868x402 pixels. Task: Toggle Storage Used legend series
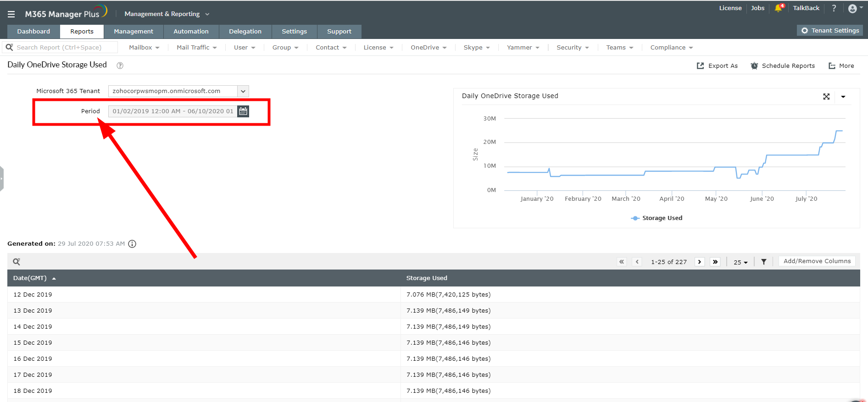click(657, 218)
